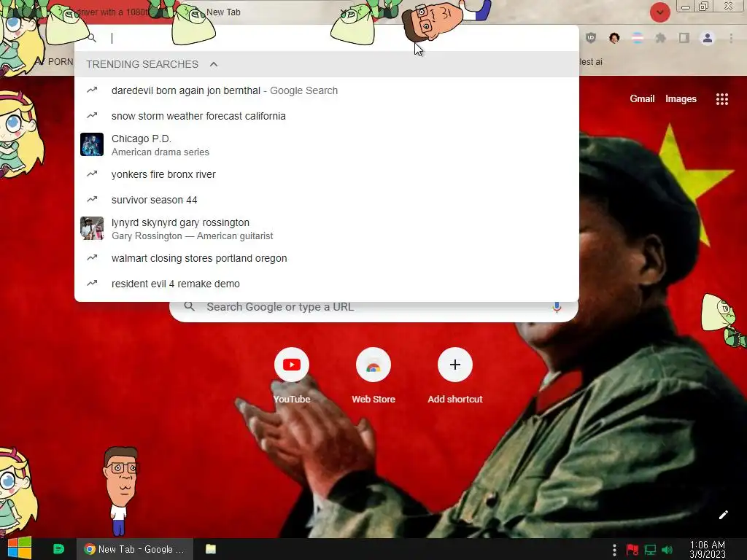
Task: Open the taskbar clock 1:06 AM
Action: click(708, 549)
